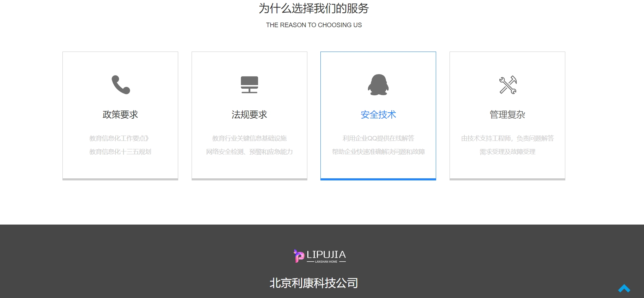Click the 为什么选择我们的服务 heading

point(314,8)
